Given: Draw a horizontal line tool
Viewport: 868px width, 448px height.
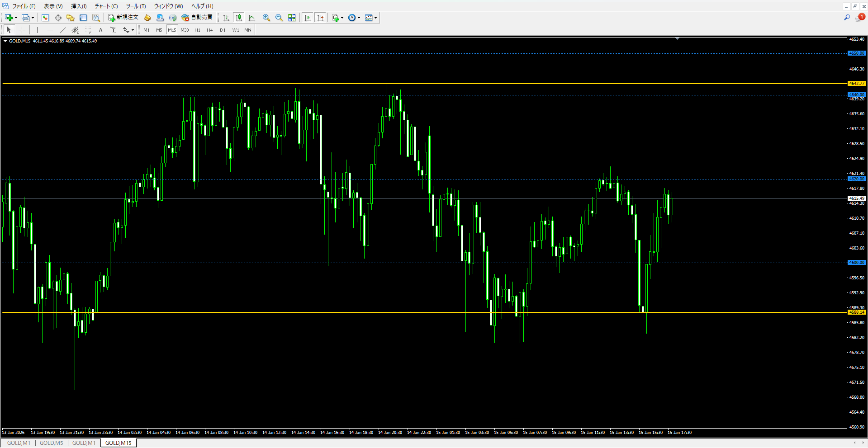Looking at the screenshot, I should tap(50, 30).
